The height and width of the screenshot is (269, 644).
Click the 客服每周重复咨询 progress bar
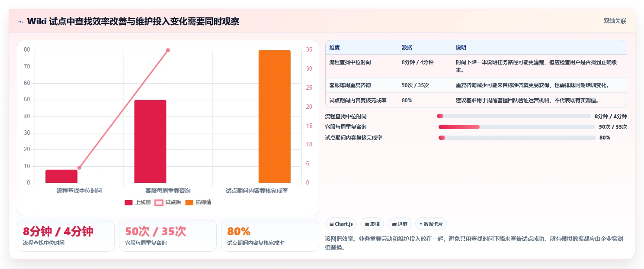(x=517, y=127)
